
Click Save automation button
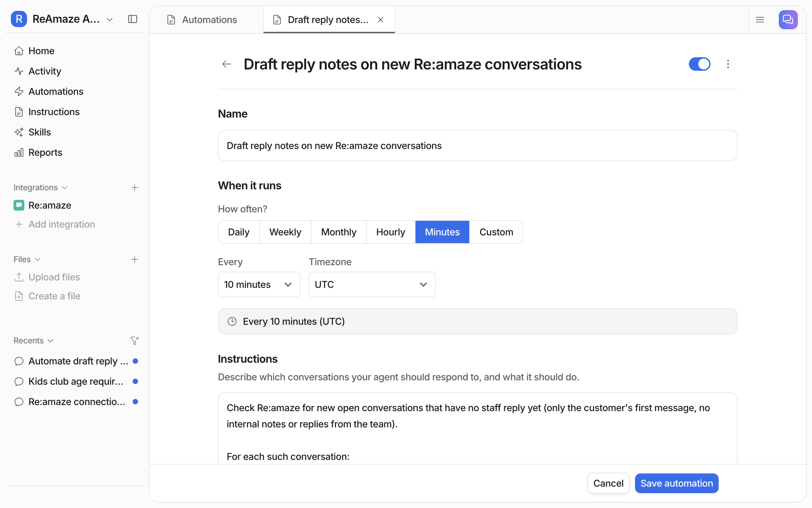[x=677, y=483]
